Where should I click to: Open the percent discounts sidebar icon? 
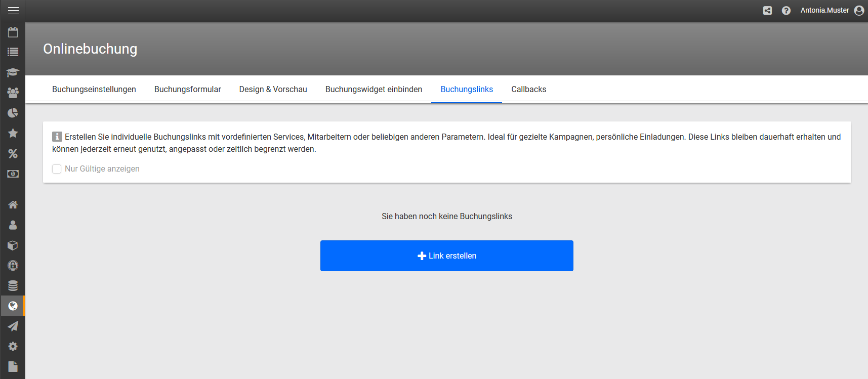pyautogui.click(x=13, y=153)
